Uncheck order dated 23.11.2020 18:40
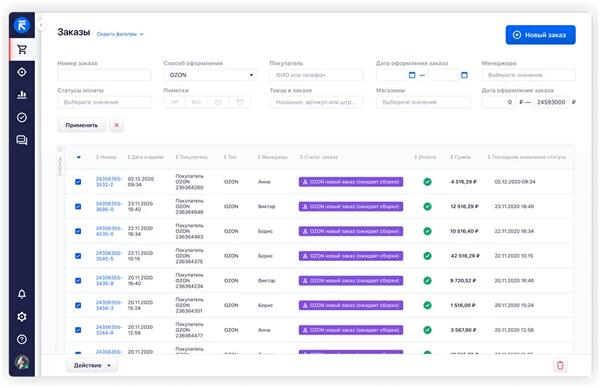The image size is (600, 388). [x=78, y=207]
